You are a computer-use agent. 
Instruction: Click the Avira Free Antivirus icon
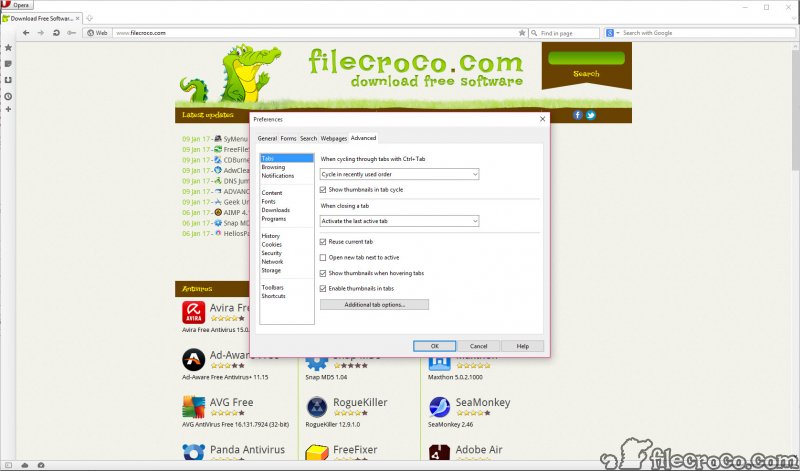click(x=193, y=312)
